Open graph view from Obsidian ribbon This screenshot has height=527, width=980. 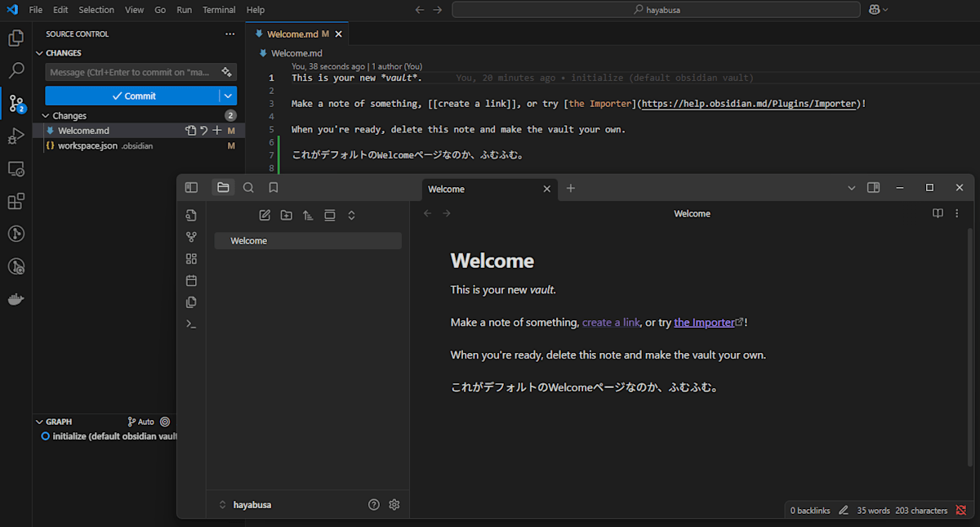pos(191,237)
